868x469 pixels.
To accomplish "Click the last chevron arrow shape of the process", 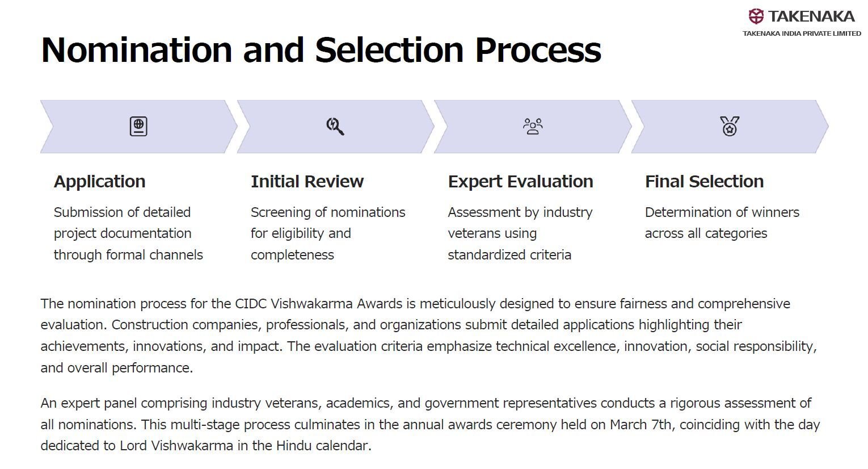I will [x=730, y=127].
